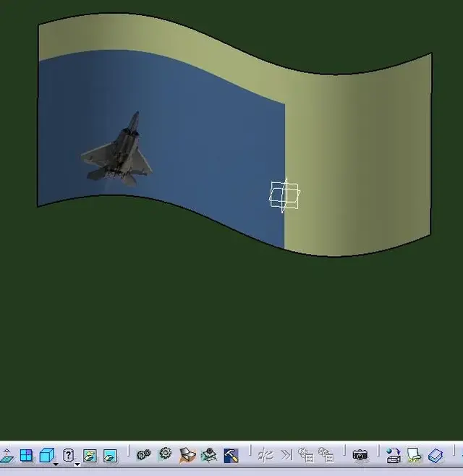Screen dimensions: 463x476
Task: Click the greyed-out double chevron icon
Action: [286, 455]
